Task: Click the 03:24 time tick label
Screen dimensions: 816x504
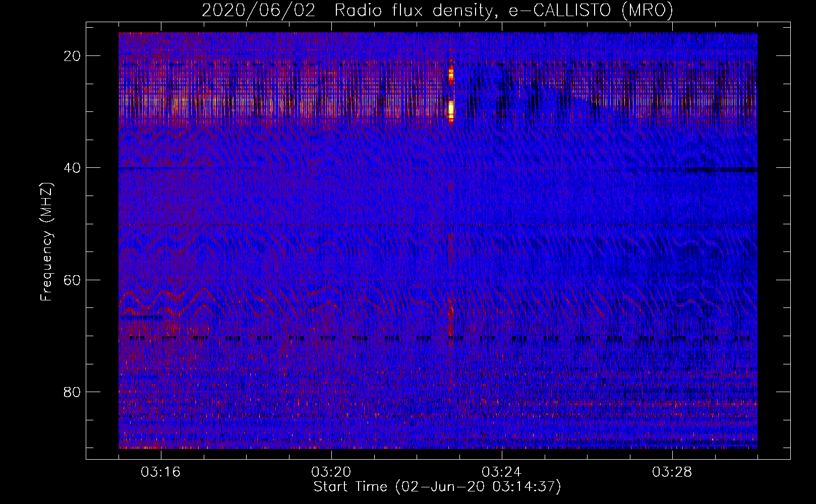Action: click(502, 472)
